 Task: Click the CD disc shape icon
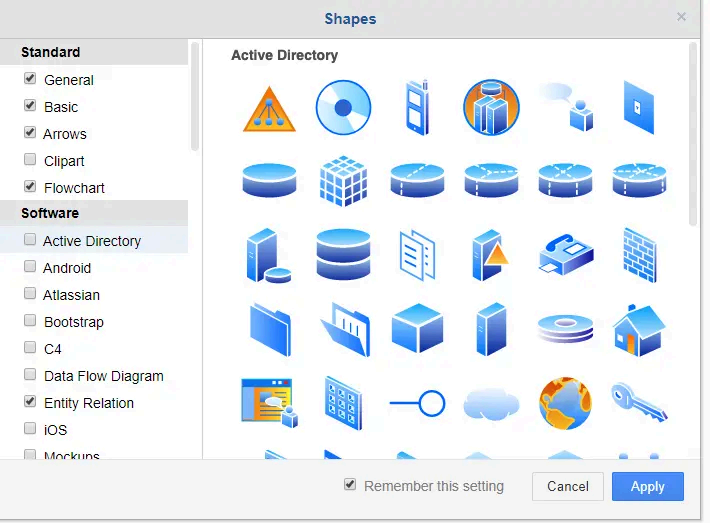[x=343, y=107]
